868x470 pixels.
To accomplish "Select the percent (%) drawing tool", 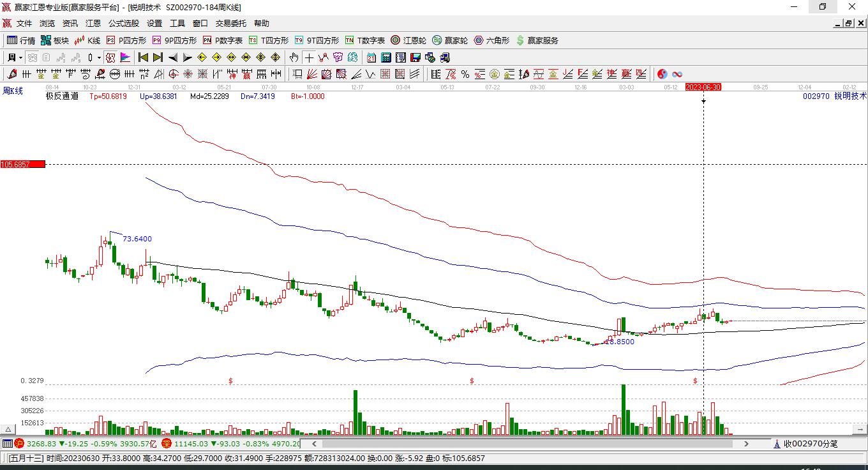I will pyautogui.click(x=465, y=74).
